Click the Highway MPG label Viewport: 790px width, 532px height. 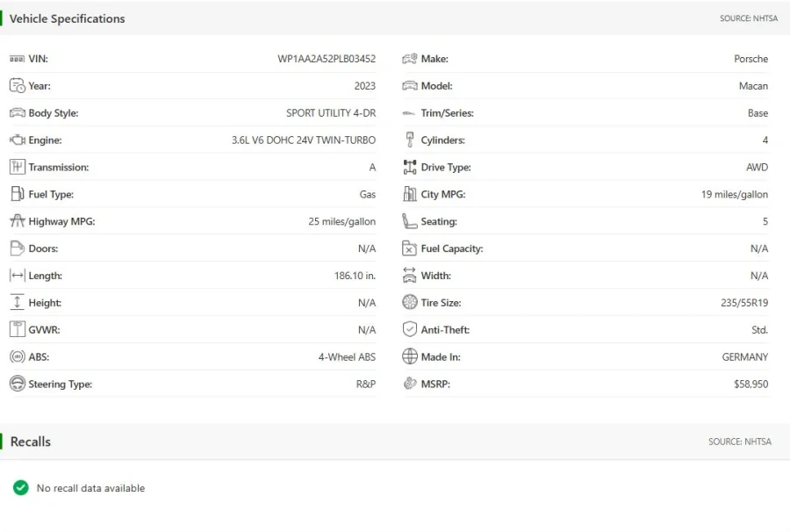[62, 221]
